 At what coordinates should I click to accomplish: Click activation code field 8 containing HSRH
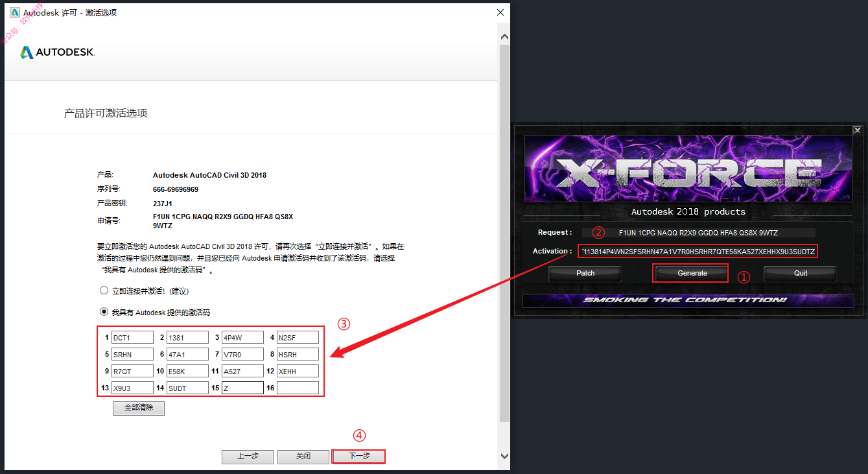tap(298, 354)
